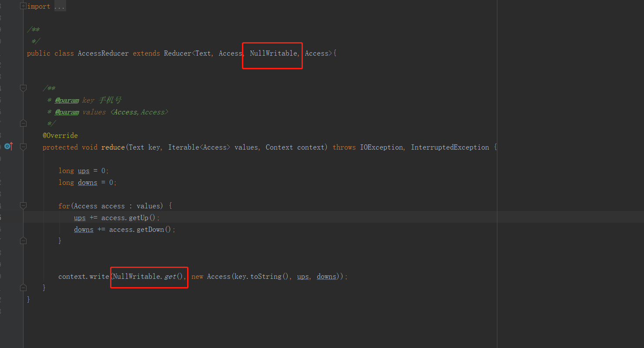Image resolution: width=644 pixels, height=348 pixels.
Task: Click the throws keyword
Action: pos(344,147)
